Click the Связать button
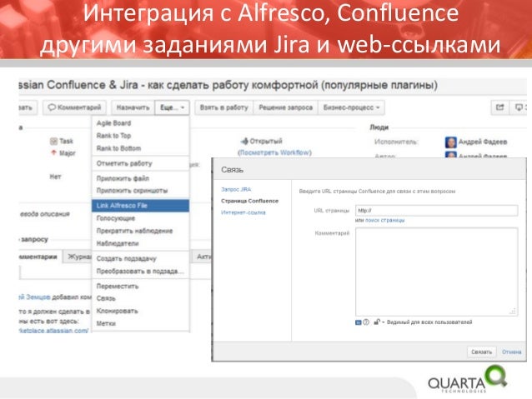This screenshot has height=399, width=532. (481, 352)
